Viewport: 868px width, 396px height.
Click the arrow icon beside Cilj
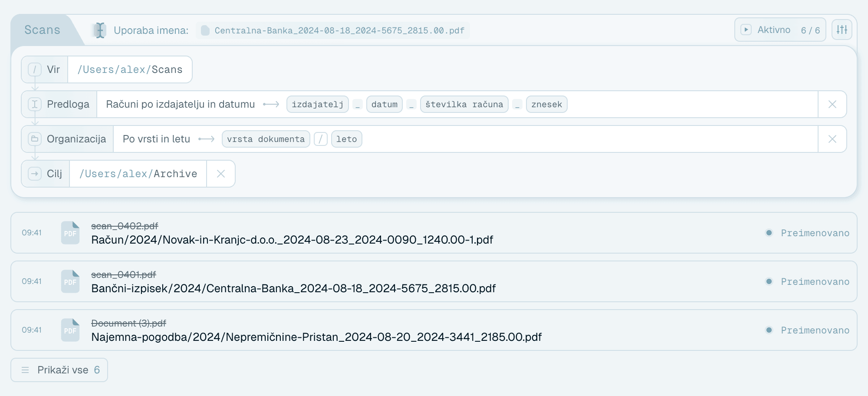point(35,174)
